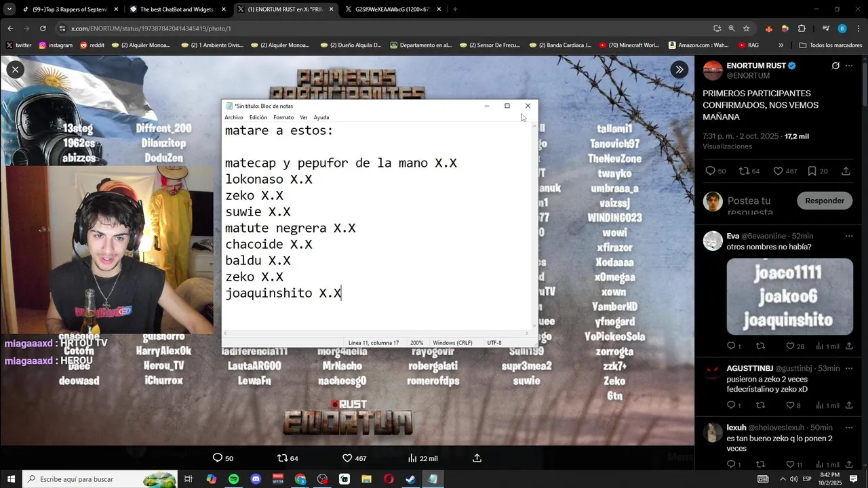
Task: Open the more options menu on ENORTUM's post
Action: point(849,66)
